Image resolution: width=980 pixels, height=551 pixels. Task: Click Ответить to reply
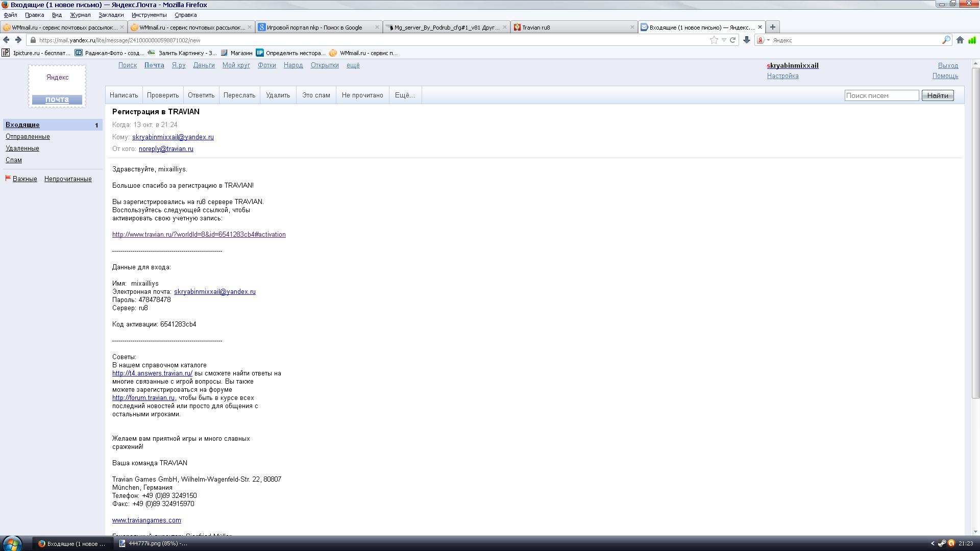(201, 95)
